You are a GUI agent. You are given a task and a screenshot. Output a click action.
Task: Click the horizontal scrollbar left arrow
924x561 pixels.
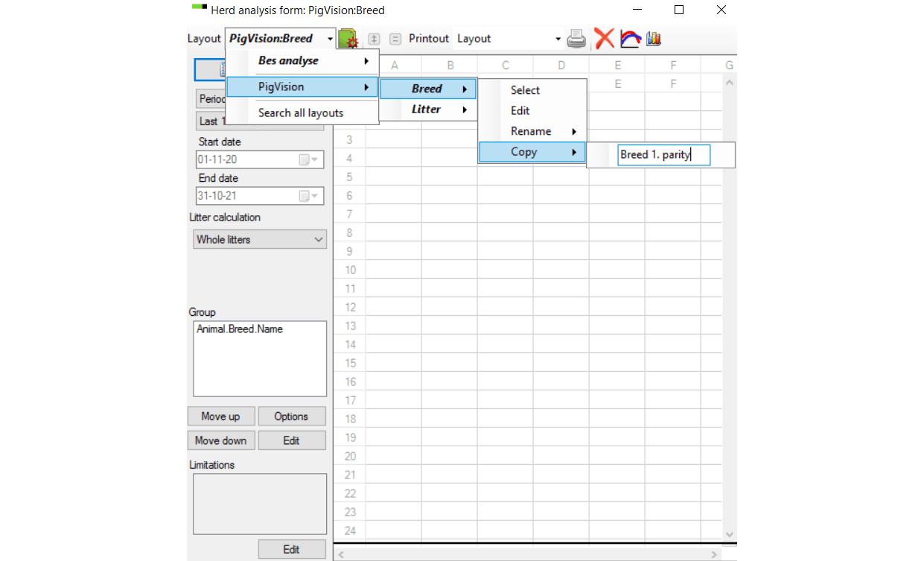341,554
